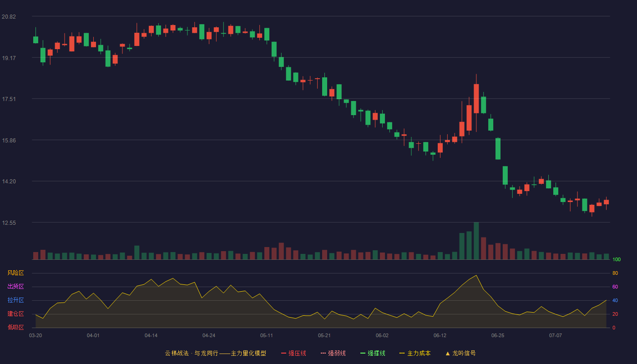Click the tallest green volume bar
This screenshot has width=637, height=364.
(476, 241)
